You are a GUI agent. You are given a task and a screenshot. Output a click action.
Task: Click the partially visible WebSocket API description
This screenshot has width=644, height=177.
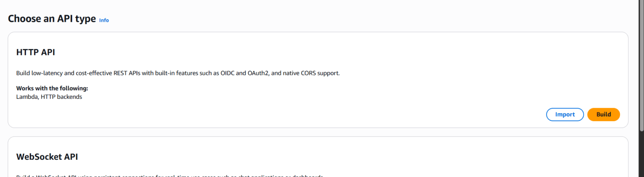[168, 175]
